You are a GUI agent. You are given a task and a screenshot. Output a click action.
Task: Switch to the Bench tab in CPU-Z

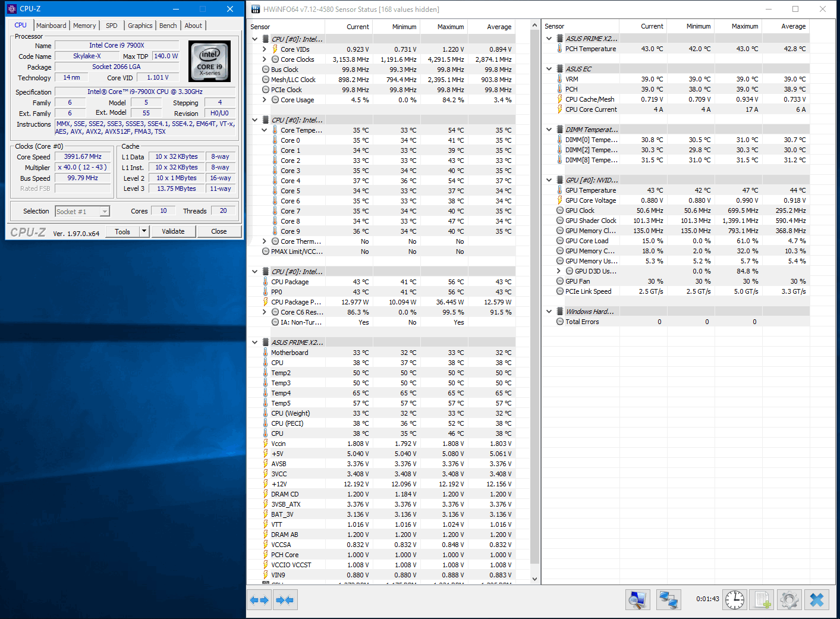[168, 26]
